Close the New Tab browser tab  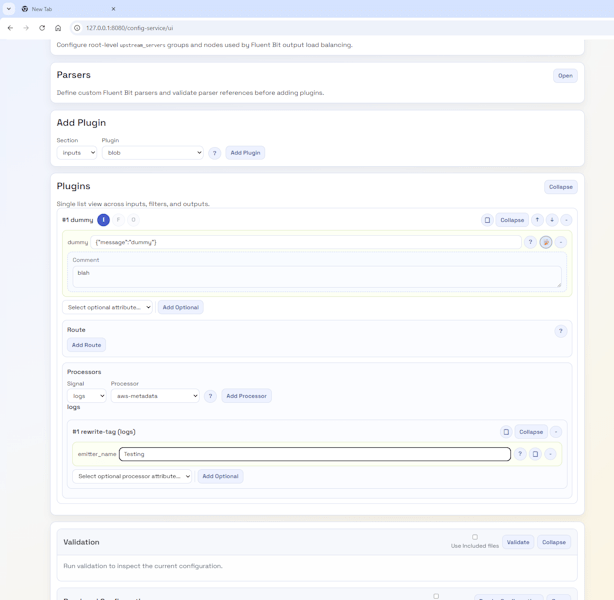[113, 9]
